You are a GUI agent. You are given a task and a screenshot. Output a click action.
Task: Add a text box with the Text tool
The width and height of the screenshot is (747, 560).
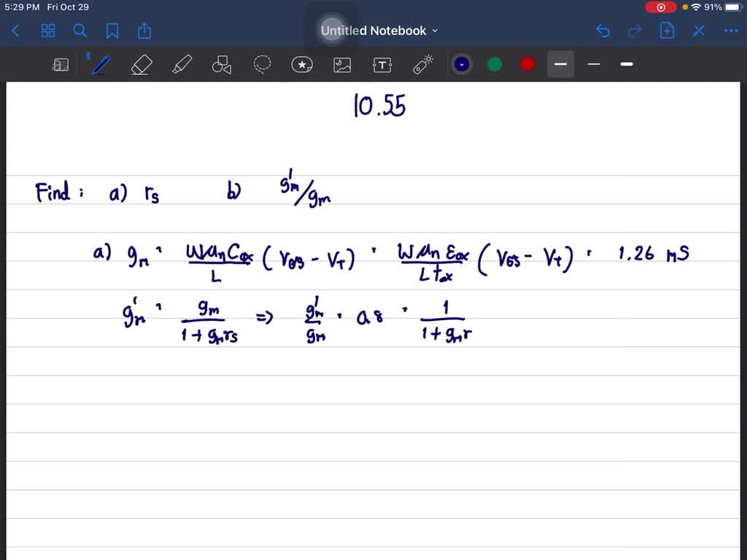(x=382, y=64)
